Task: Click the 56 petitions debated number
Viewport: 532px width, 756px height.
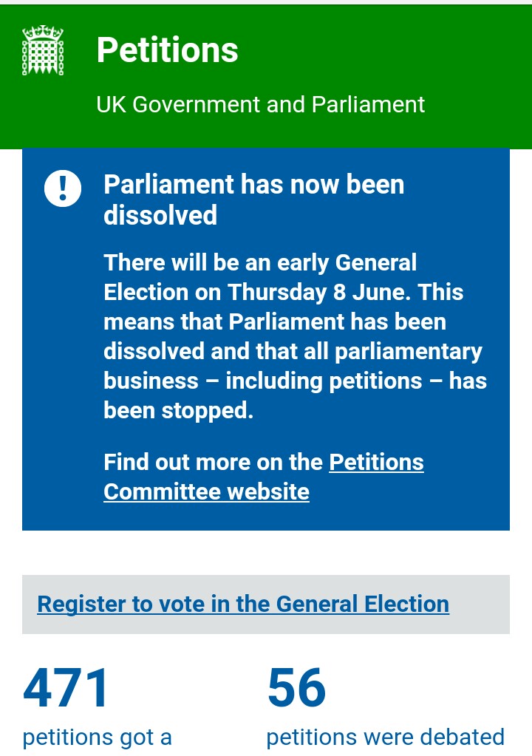Action: click(x=296, y=688)
